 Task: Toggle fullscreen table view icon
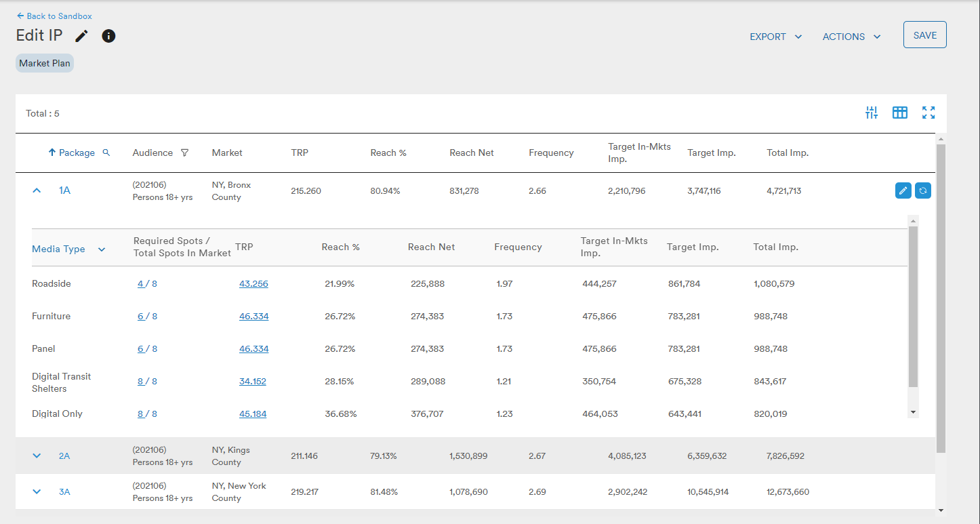pos(928,113)
